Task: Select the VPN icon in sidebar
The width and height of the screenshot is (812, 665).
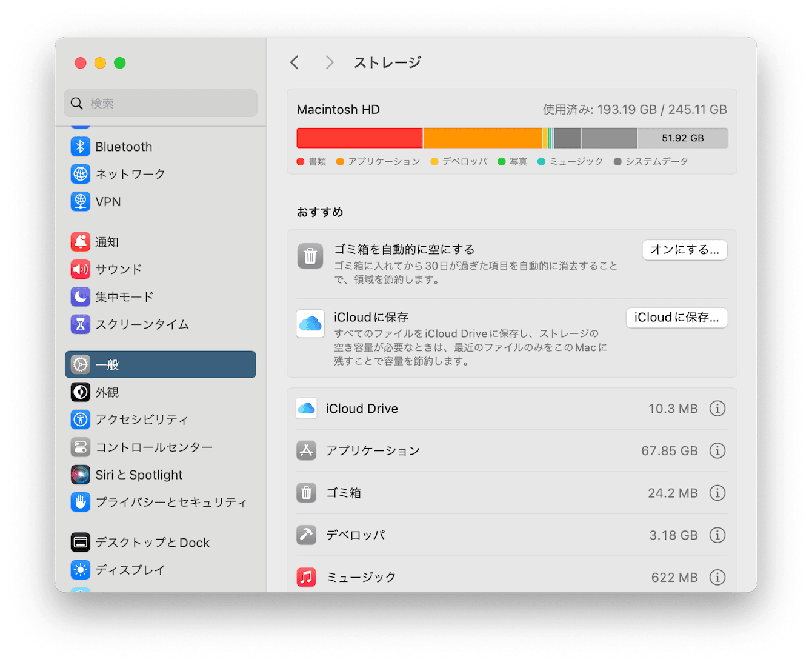Action: [81, 201]
